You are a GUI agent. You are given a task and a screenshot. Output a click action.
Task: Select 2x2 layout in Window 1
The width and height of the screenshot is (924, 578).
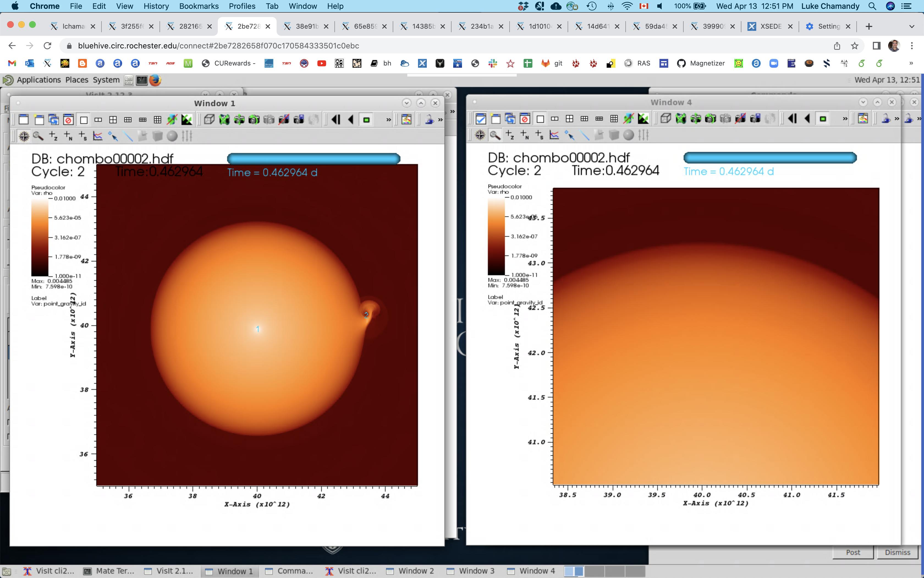(x=113, y=120)
